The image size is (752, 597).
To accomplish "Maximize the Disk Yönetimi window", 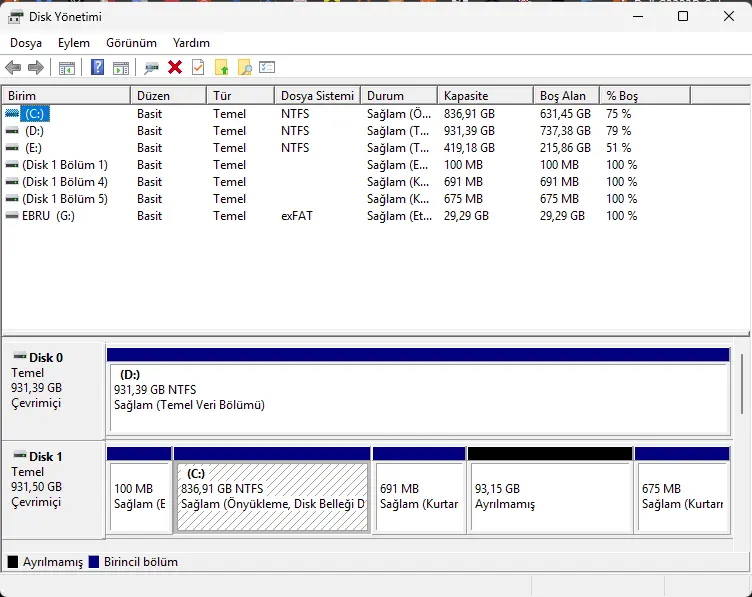I will point(683,16).
